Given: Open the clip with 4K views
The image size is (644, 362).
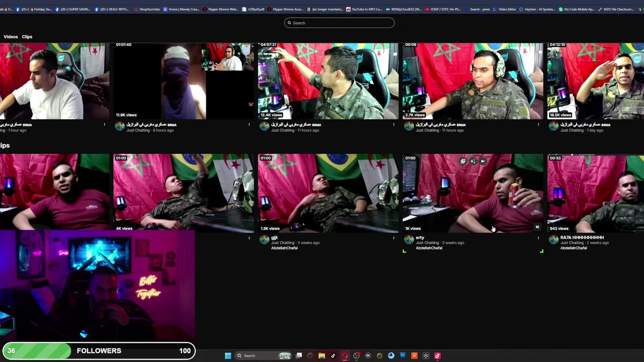Looking at the screenshot, I should click(184, 193).
